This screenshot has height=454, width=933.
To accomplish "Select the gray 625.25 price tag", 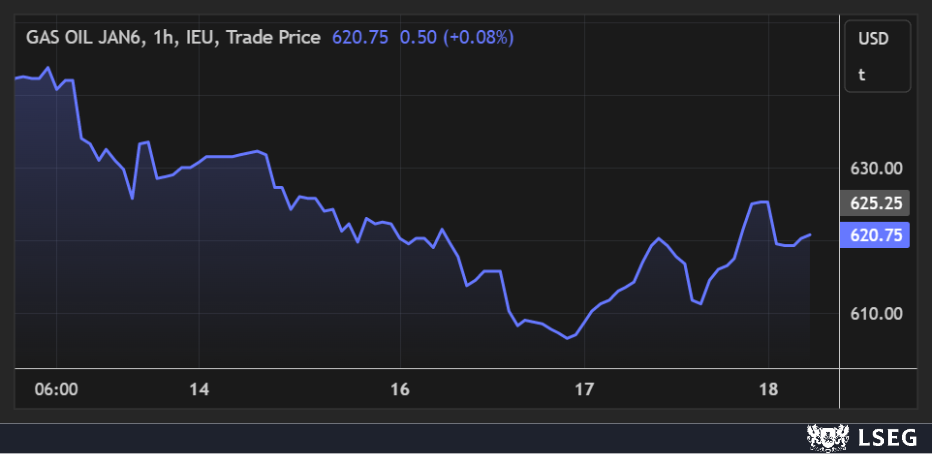I will tap(877, 203).
